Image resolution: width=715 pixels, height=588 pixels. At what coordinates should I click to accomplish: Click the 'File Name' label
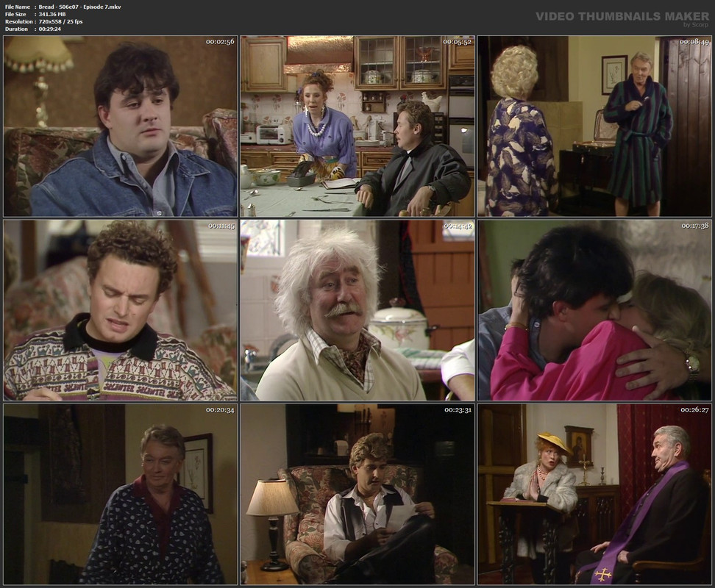[x=18, y=7]
